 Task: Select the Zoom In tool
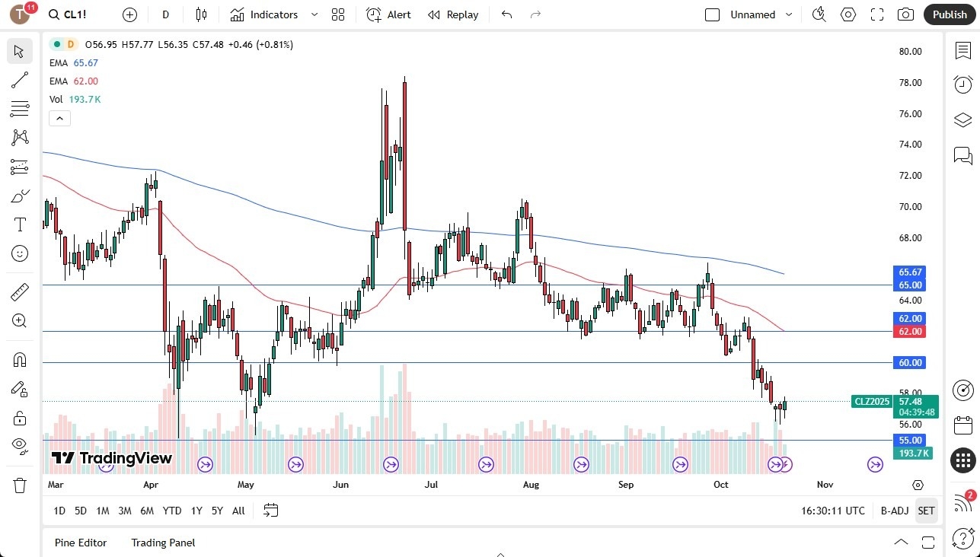coord(19,320)
